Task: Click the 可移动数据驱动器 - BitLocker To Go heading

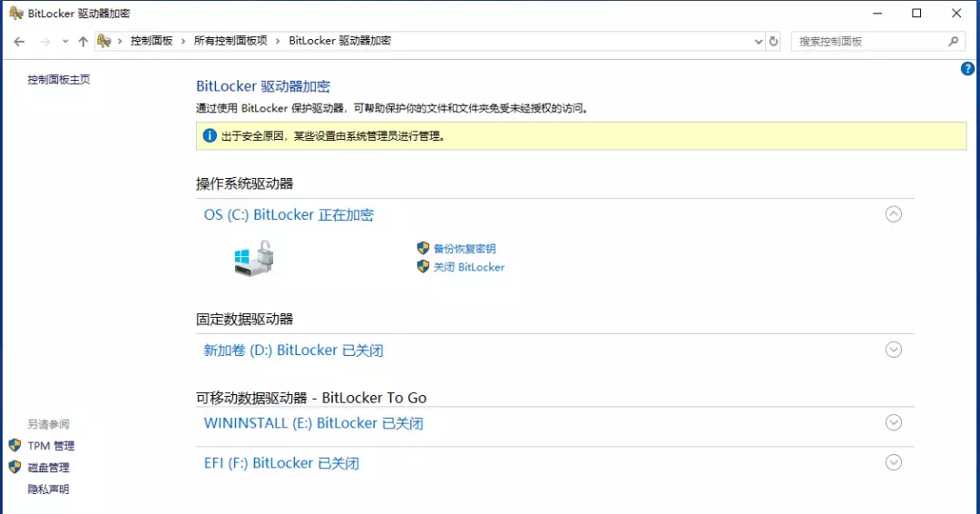Action: (x=311, y=398)
